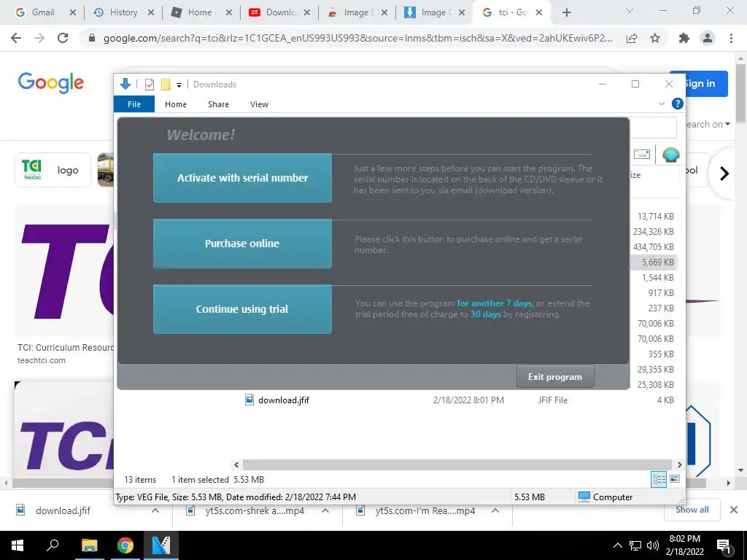Click Chrome address bar URL
This screenshot has width=747, height=560.
pos(357,38)
